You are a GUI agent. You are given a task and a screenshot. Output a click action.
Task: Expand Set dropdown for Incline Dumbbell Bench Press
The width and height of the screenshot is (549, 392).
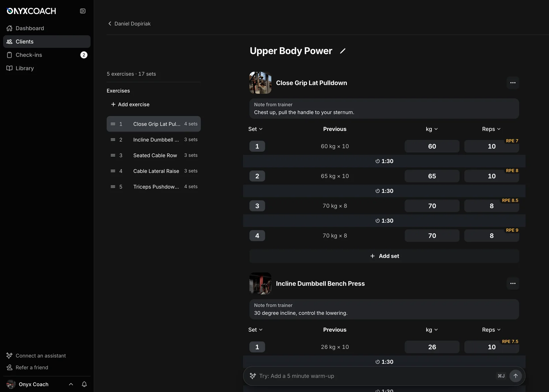(255, 330)
